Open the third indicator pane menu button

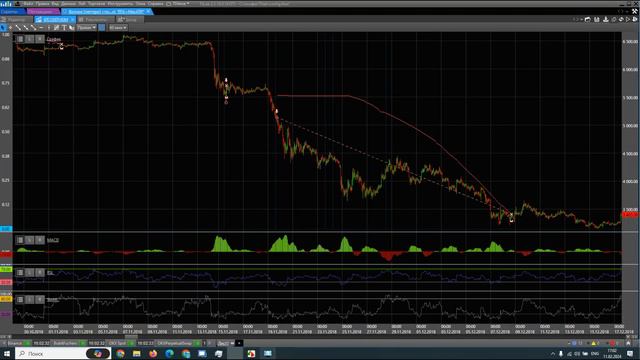pos(20,272)
